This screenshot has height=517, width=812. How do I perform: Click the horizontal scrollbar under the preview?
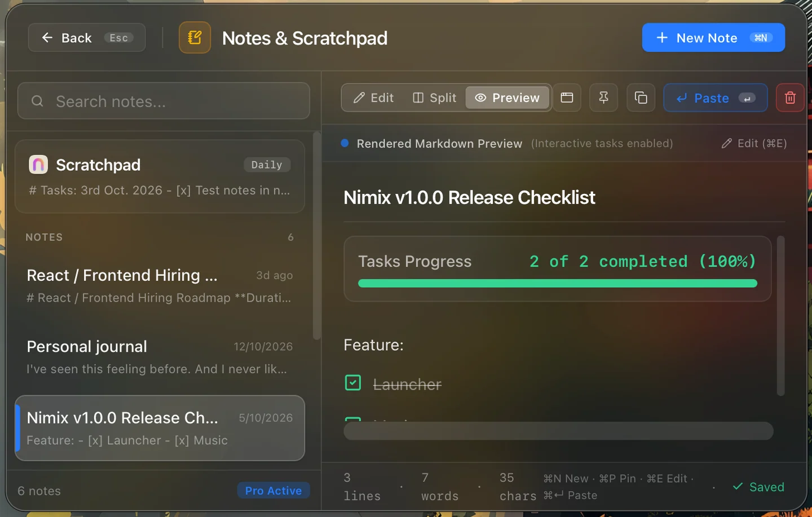558,431
